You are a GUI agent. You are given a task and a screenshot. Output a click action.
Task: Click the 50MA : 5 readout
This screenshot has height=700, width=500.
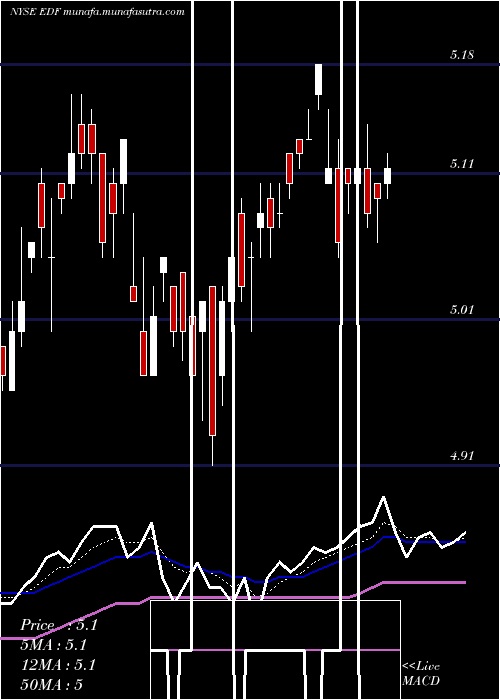pos(52,685)
